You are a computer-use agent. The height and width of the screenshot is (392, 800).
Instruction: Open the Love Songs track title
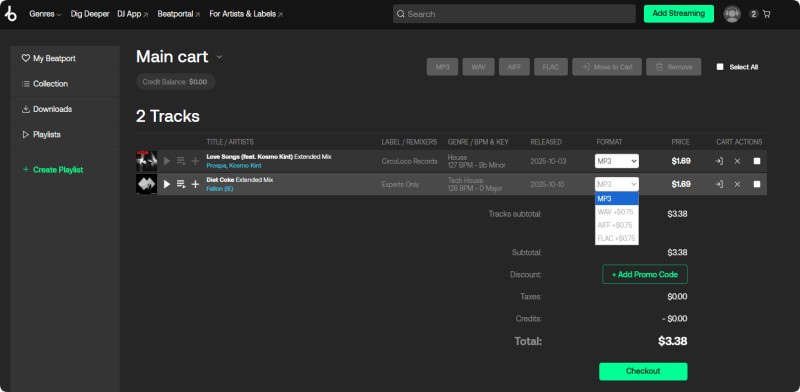tap(269, 157)
